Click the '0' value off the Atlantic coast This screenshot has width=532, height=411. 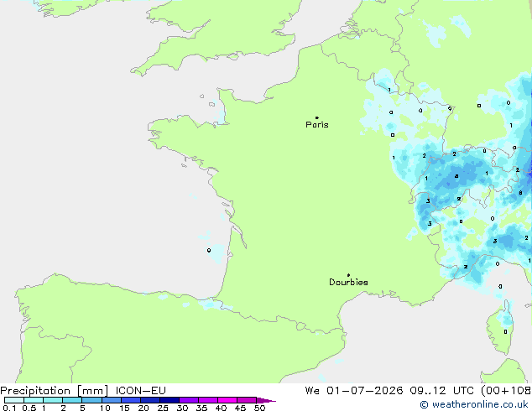(x=209, y=250)
